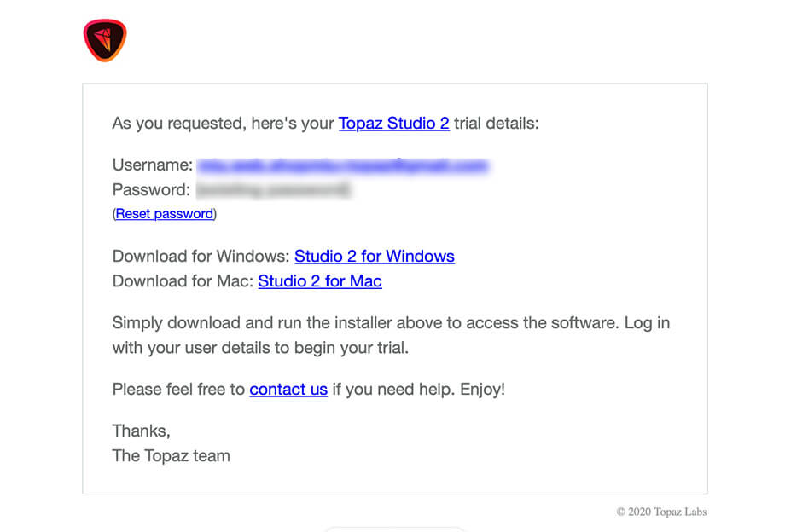Image resolution: width=785 pixels, height=532 pixels.
Task: Open the Topaz Studio 2 link
Action: click(394, 123)
